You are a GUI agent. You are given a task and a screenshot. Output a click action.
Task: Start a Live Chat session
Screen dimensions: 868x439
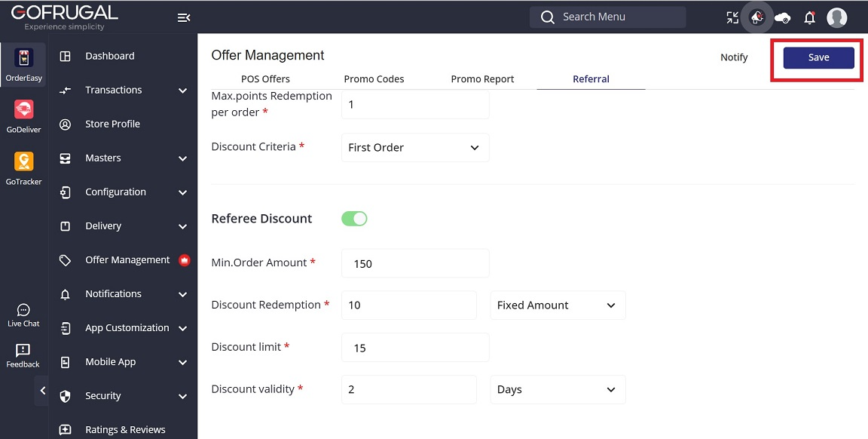tap(23, 315)
